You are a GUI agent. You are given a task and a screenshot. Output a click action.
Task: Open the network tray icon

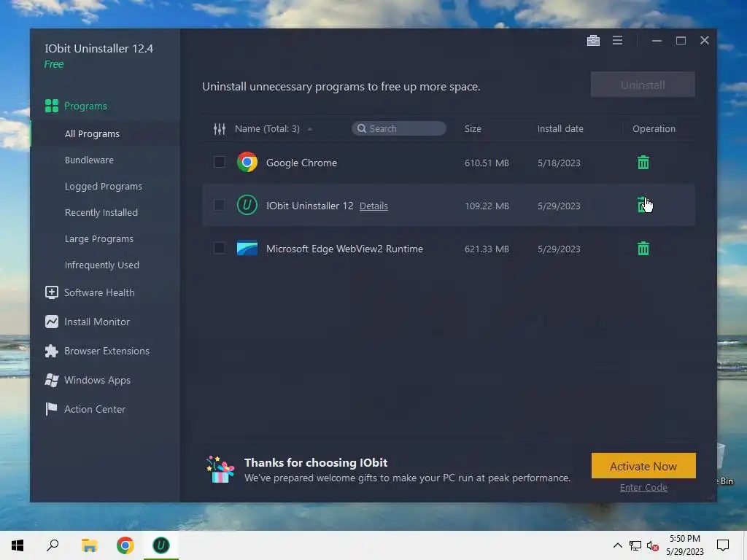tap(635, 545)
